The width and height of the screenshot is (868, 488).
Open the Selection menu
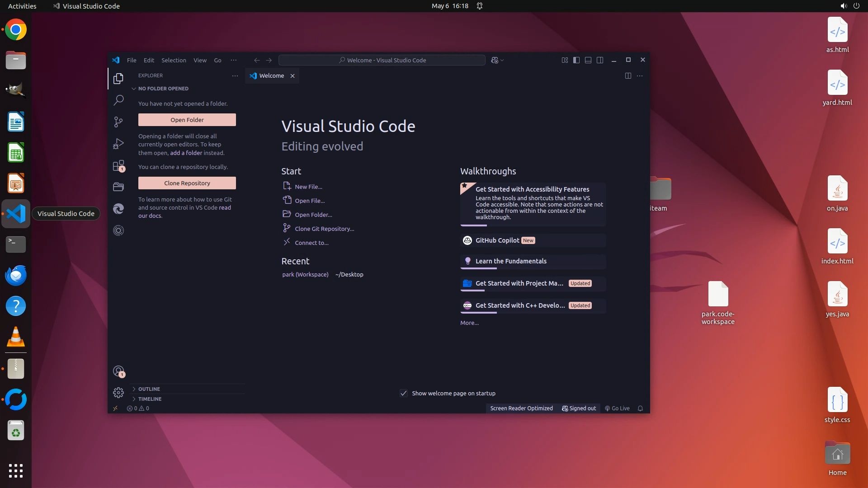point(174,60)
